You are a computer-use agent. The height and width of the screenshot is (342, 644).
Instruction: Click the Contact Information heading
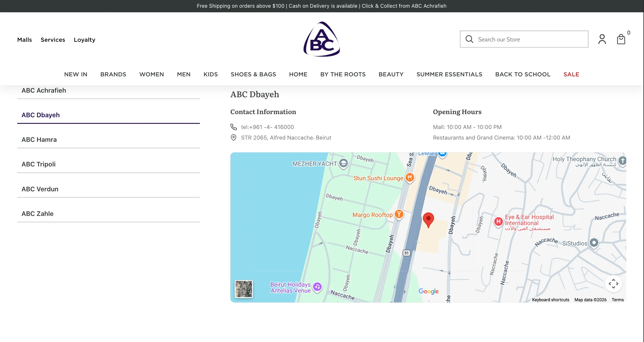263,112
